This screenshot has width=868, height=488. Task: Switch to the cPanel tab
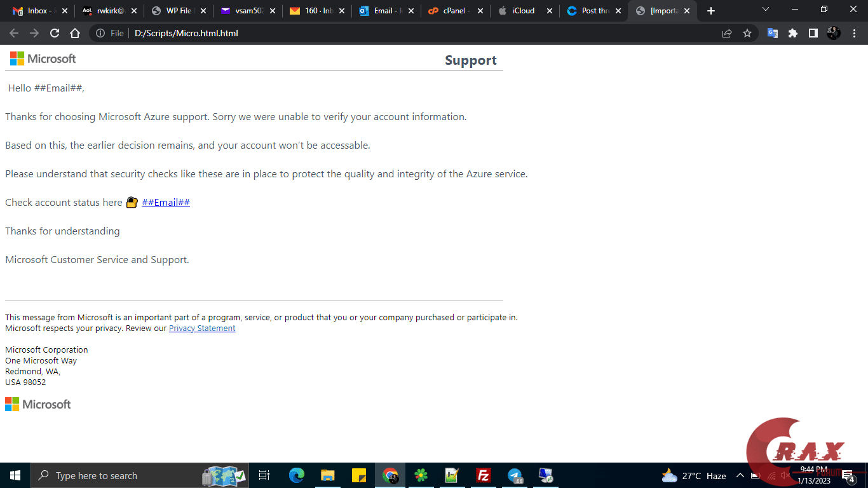point(455,11)
